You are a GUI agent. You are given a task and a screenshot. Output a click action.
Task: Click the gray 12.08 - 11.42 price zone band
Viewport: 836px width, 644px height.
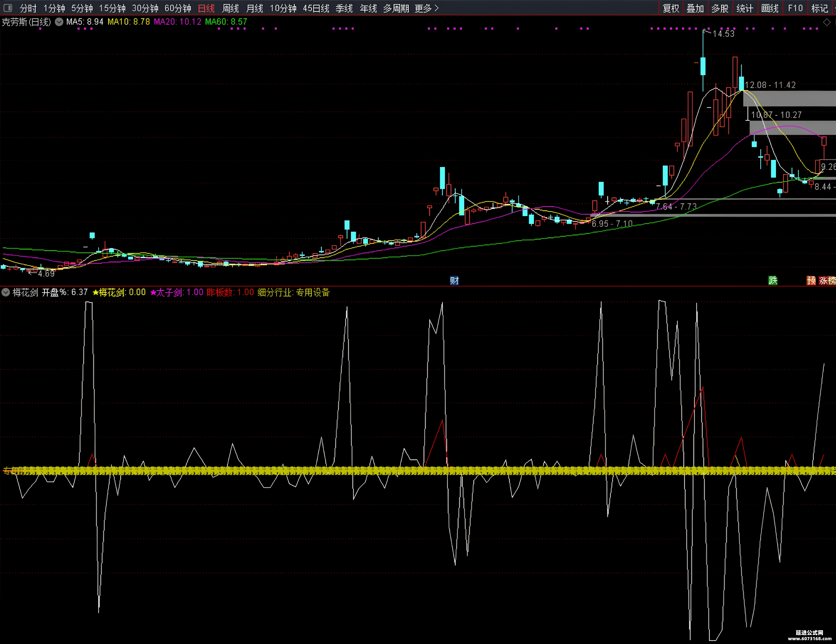(x=789, y=98)
